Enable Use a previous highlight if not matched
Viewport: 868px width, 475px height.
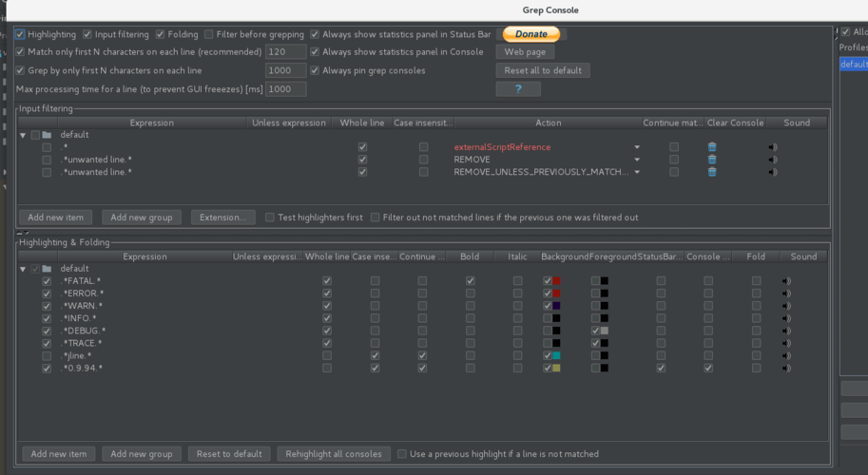pyautogui.click(x=402, y=454)
